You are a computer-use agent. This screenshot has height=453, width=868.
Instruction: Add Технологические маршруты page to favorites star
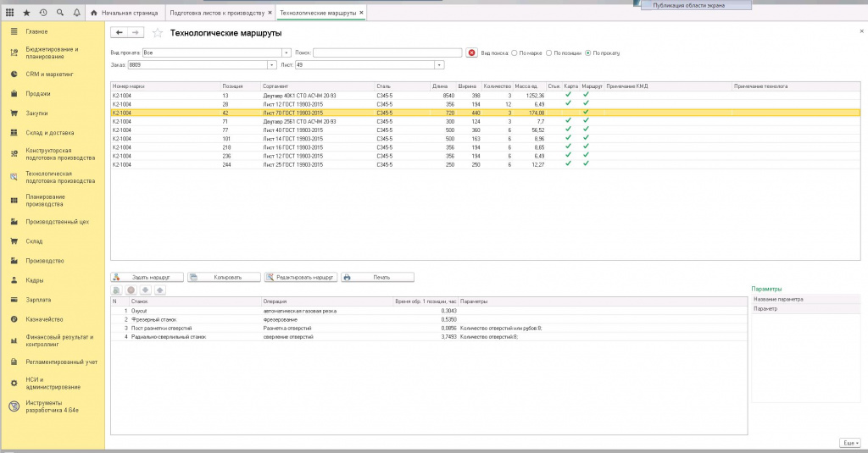[157, 33]
